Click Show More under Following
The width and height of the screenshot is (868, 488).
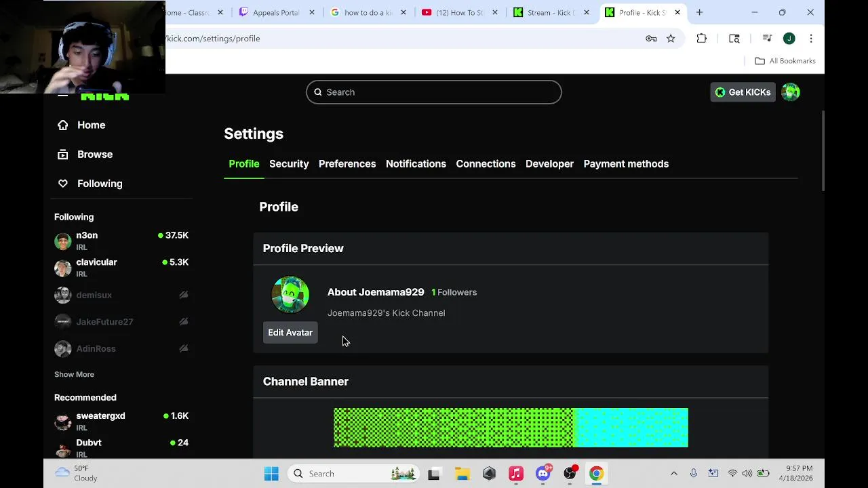74,374
